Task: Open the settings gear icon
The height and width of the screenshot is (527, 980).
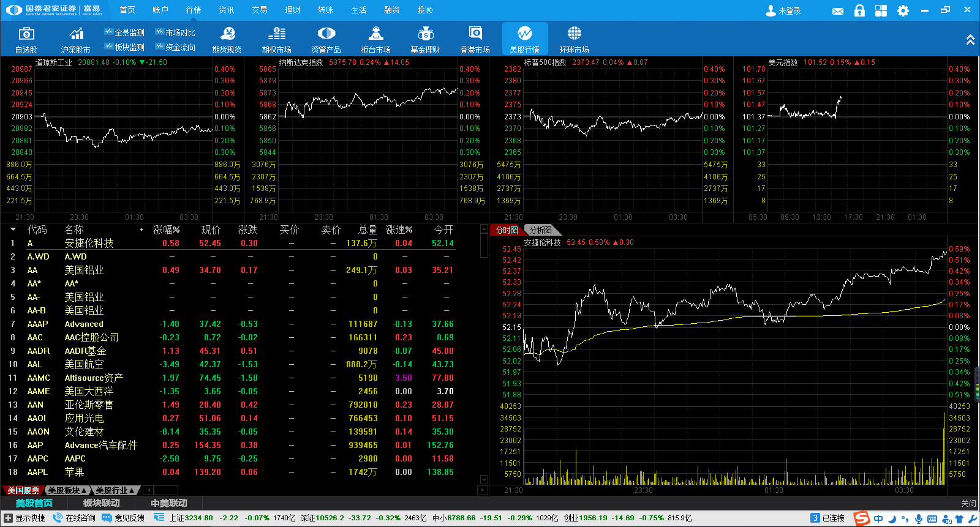Action: (x=903, y=10)
